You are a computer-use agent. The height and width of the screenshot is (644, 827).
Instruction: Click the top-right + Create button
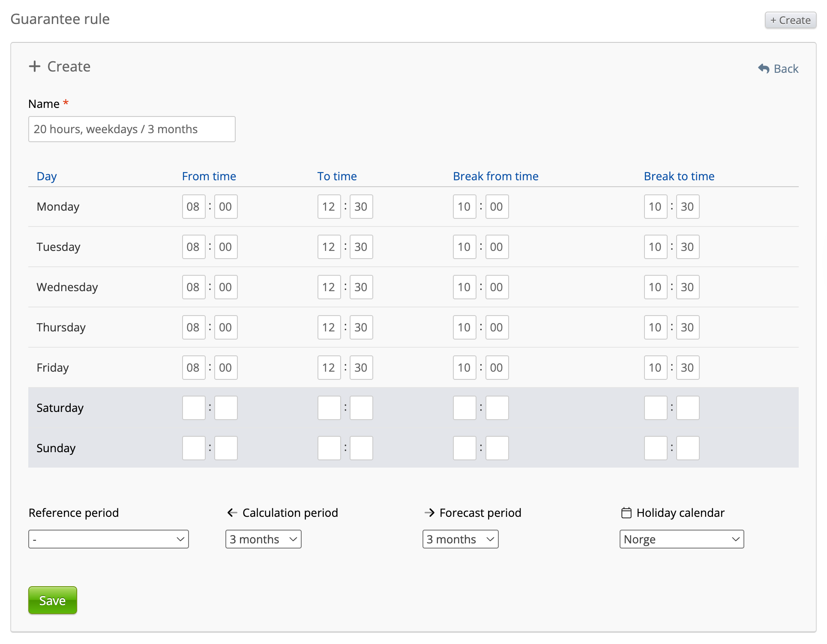click(790, 20)
